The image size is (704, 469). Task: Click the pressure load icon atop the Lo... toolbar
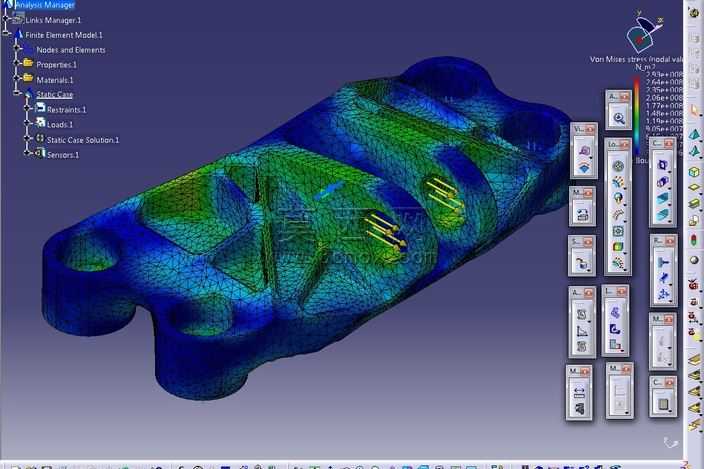[618, 167]
